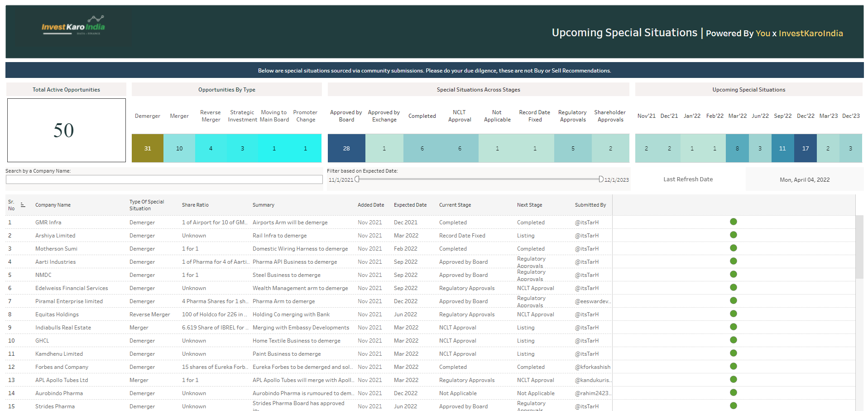Viewport: 868px width, 411px height.
Task: Click the Company Name column header
Action: tap(53, 205)
